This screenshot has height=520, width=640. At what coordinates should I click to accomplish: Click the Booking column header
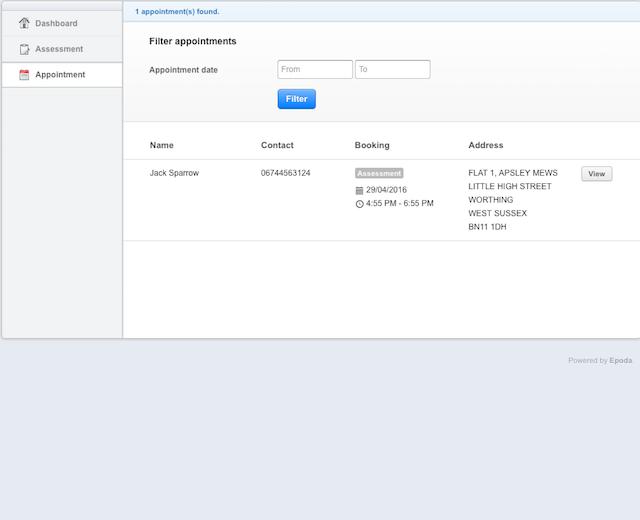(372, 145)
